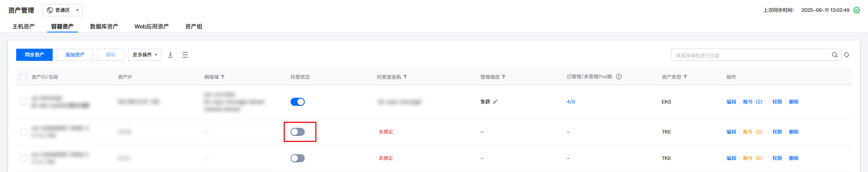
Task: Switch to the 数据库资产 tab
Action: [104, 26]
